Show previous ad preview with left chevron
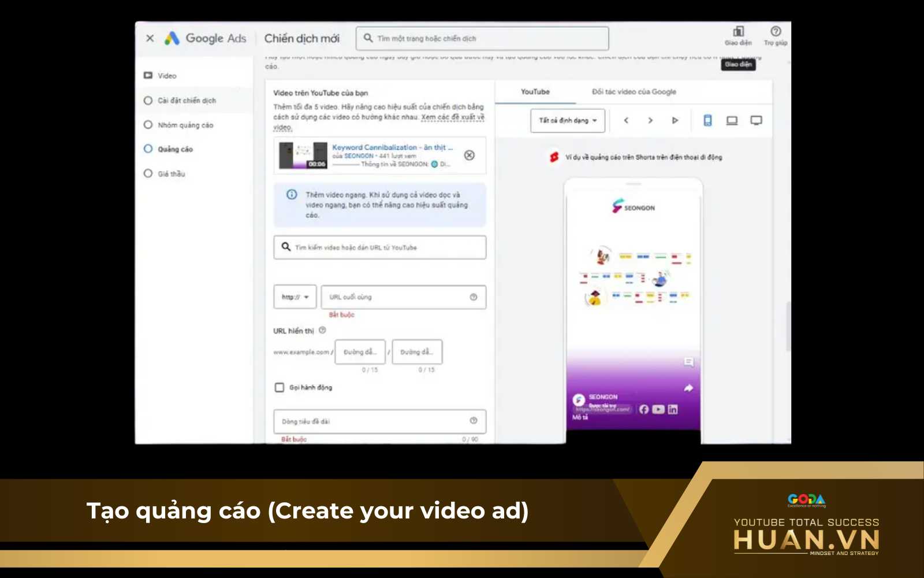This screenshot has width=924, height=578. [626, 120]
